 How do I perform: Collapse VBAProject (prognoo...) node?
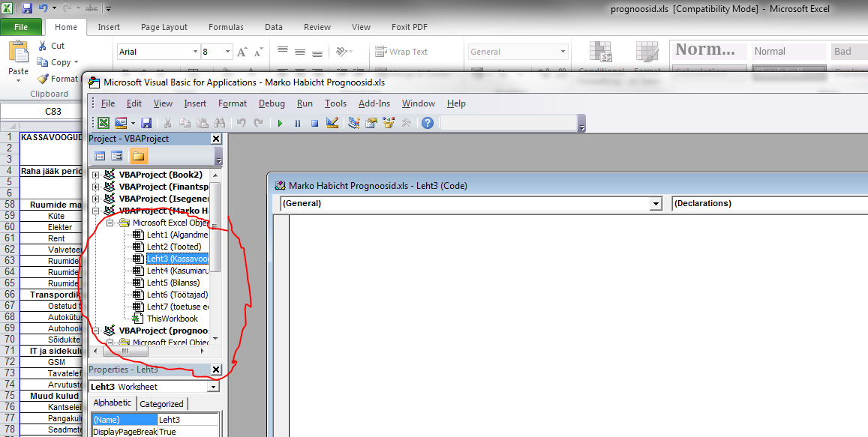point(96,331)
